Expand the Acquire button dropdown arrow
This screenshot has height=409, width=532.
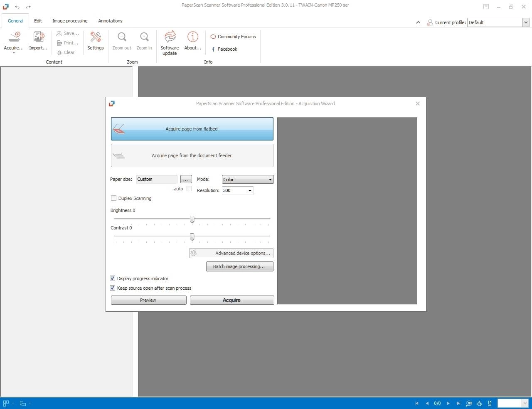click(x=14, y=53)
